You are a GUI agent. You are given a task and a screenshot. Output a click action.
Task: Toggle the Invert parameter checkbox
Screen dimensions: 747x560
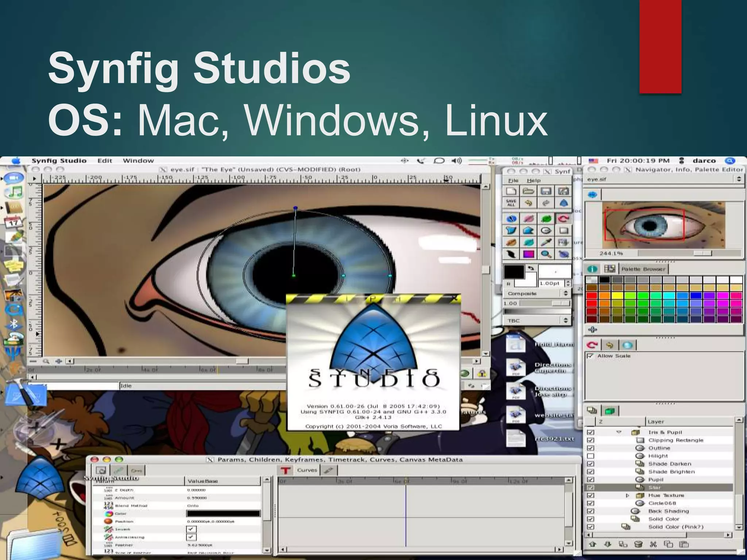point(191,529)
